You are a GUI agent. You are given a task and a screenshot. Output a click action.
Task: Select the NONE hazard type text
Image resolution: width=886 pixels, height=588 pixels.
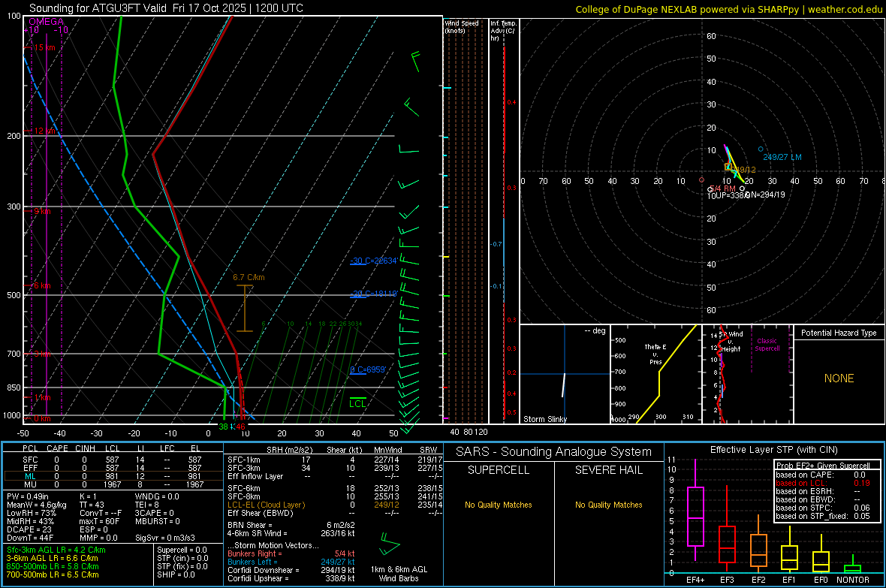pyautogui.click(x=839, y=378)
